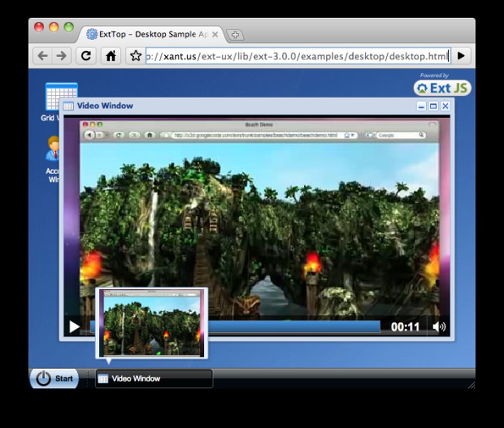504x428 pixels.
Task: Mute the video using the speaker icon
Action: pyautogui.click(x=439, y=327)
